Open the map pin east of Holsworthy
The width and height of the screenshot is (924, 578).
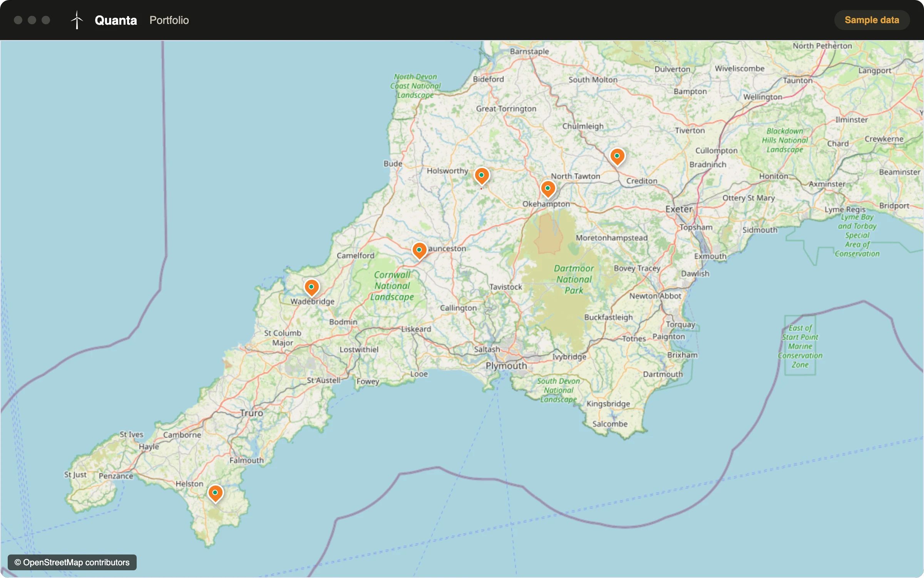(x=482, y=176)
